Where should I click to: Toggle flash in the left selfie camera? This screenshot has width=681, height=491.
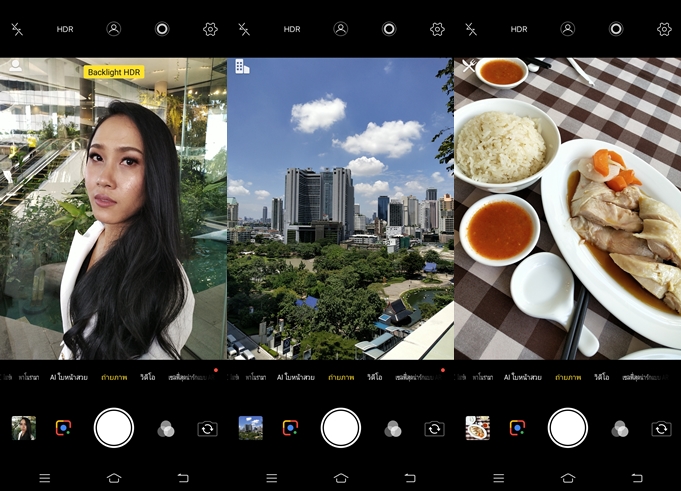(17, 29)
